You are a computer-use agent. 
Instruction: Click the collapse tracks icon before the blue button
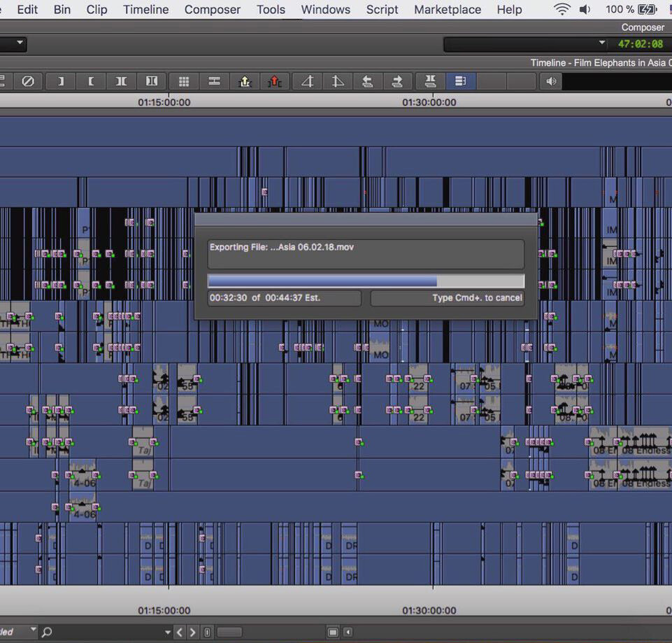[x=430, y=81]
